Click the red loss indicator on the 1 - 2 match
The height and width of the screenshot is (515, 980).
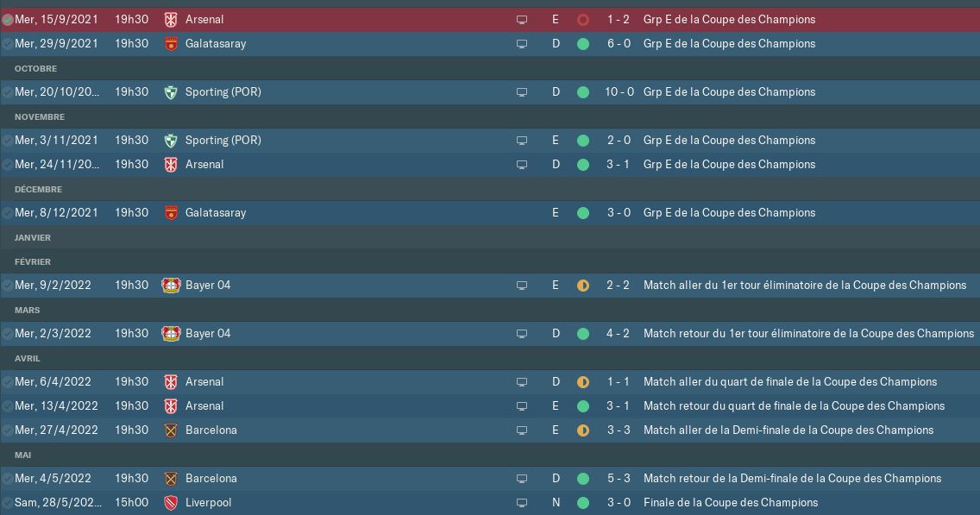583,20
